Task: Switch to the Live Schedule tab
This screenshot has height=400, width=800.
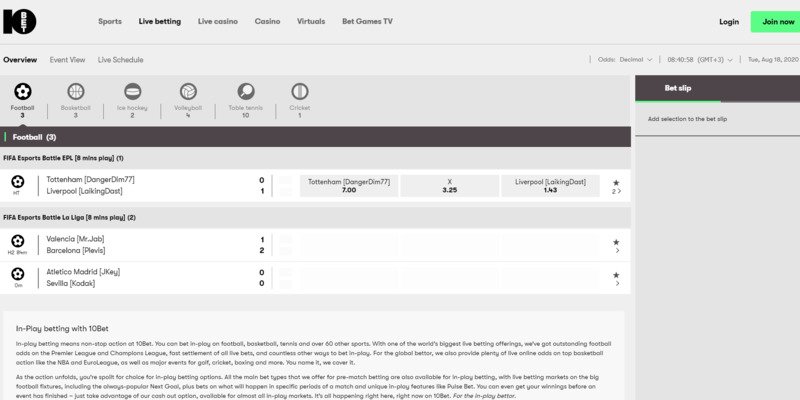Action: tap(120, 60)
